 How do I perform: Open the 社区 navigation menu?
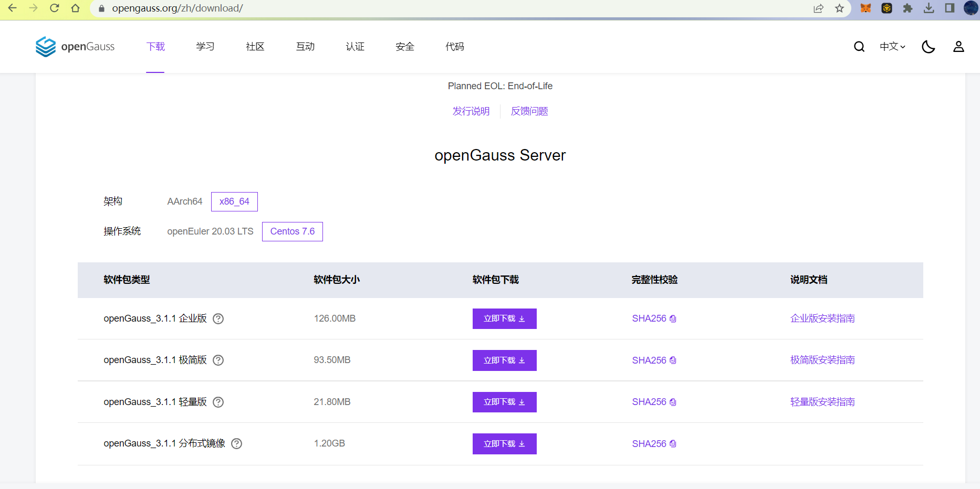pos(255,47)
